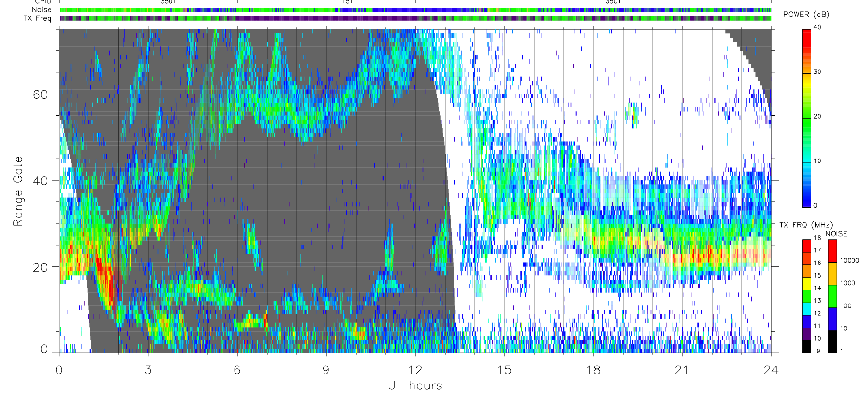Click the 21 tick label on UT axis
This screenshot has height=400, width=868.
tap(682, 370)
